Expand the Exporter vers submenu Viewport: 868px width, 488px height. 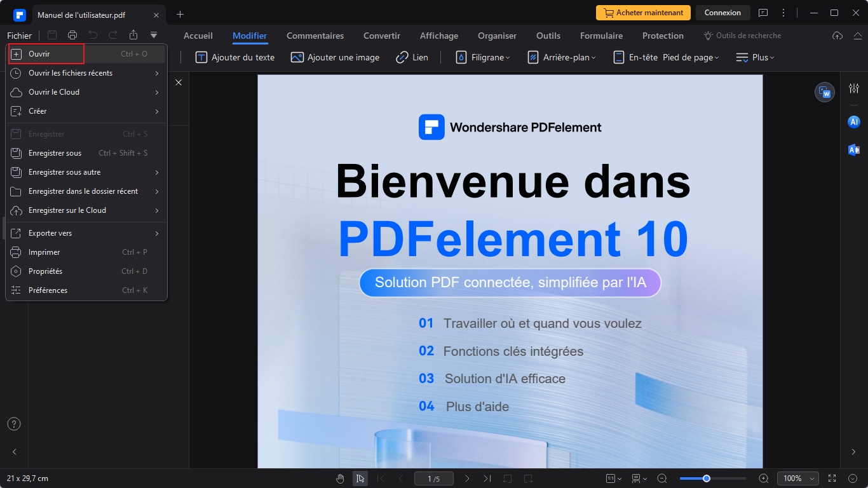pyautogui.click(x=86, y=233)
